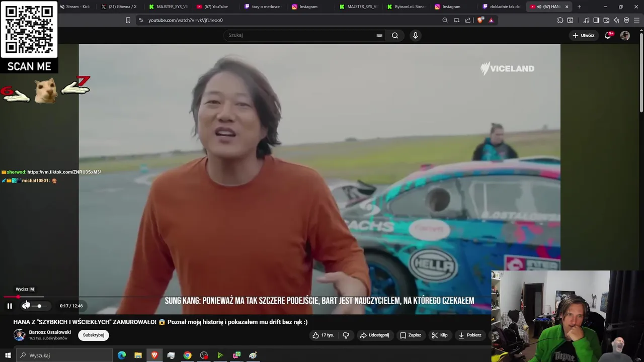Create a clip with the Klip button

coord(439,335)
